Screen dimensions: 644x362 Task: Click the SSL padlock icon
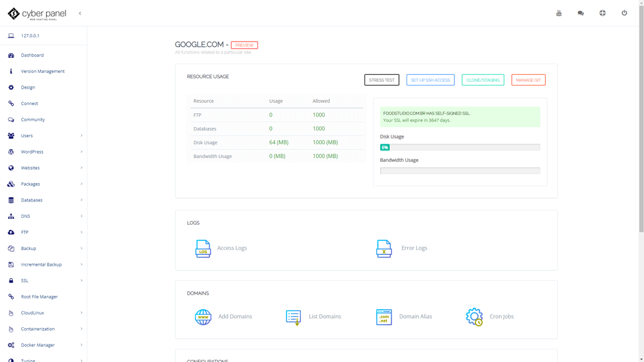pos(11,281)
